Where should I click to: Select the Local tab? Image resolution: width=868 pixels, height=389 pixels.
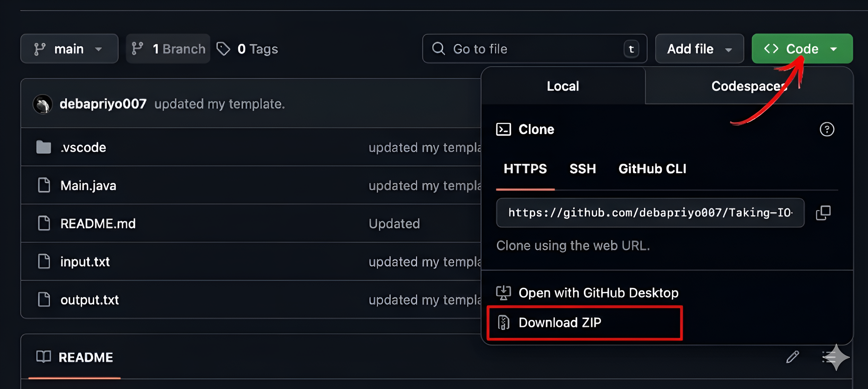563,86
